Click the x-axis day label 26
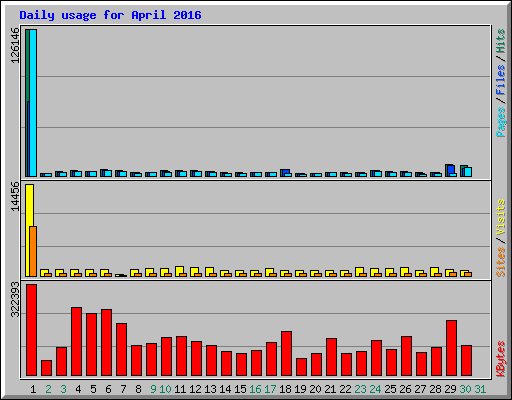This screenshot has width=512, height=400. point(405,389)
